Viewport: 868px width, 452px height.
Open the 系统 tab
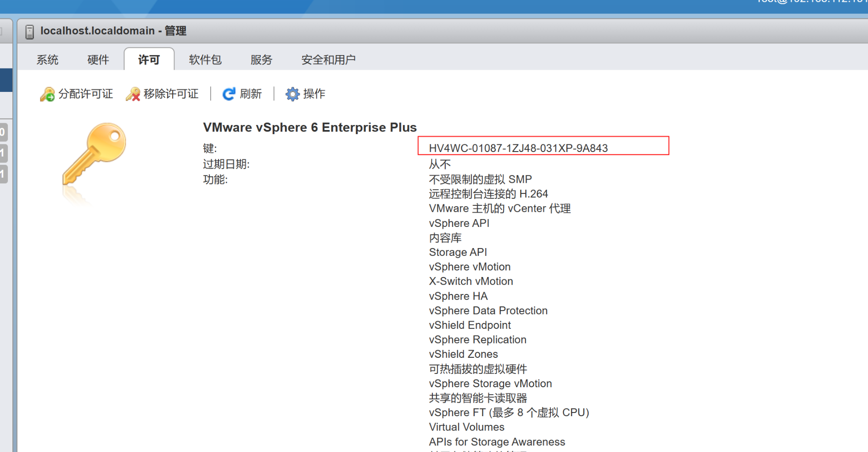point(47,60)
